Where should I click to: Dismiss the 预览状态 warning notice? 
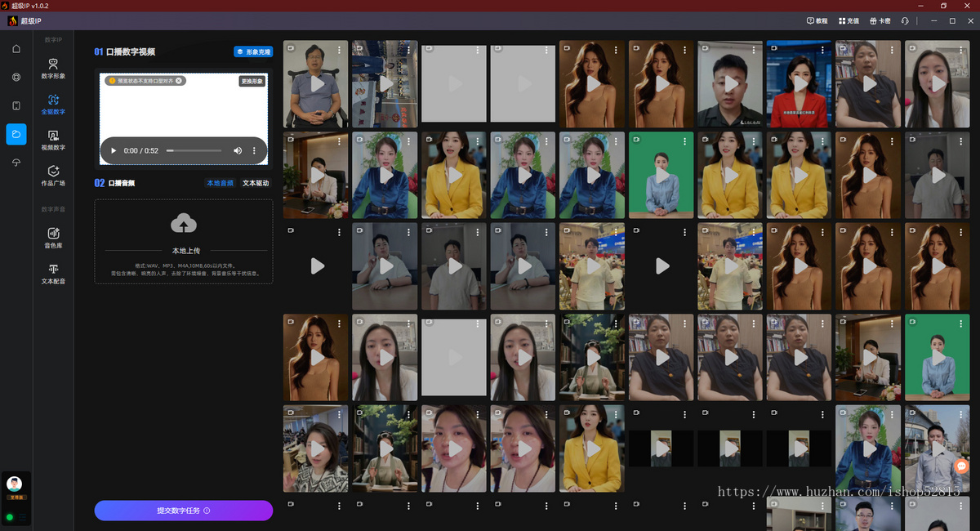tap(179, 81)
